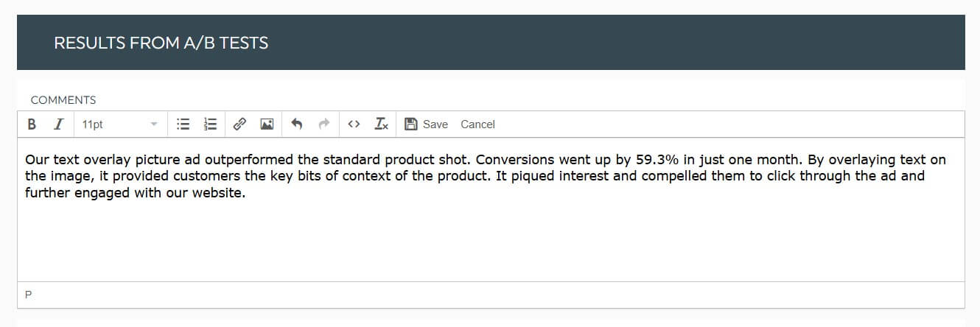The width and height of the screenshot is (980, 327).
Task: Open the source code view
Action: pos(354,124)
